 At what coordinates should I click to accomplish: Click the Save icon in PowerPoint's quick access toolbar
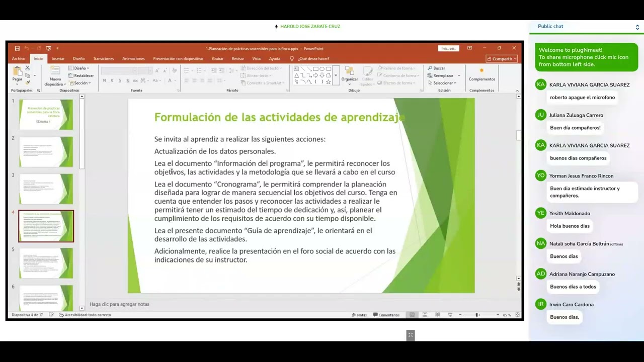[x=17, y=48]
